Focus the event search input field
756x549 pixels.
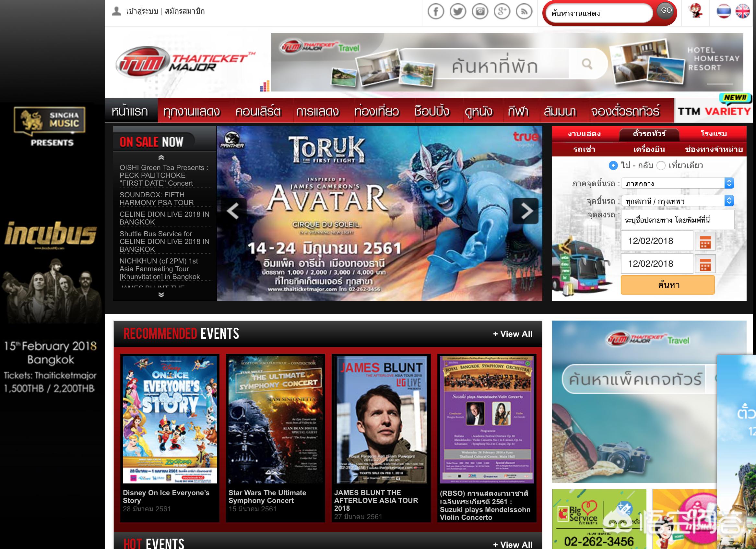pyautogui.click(x=599, y=13)
